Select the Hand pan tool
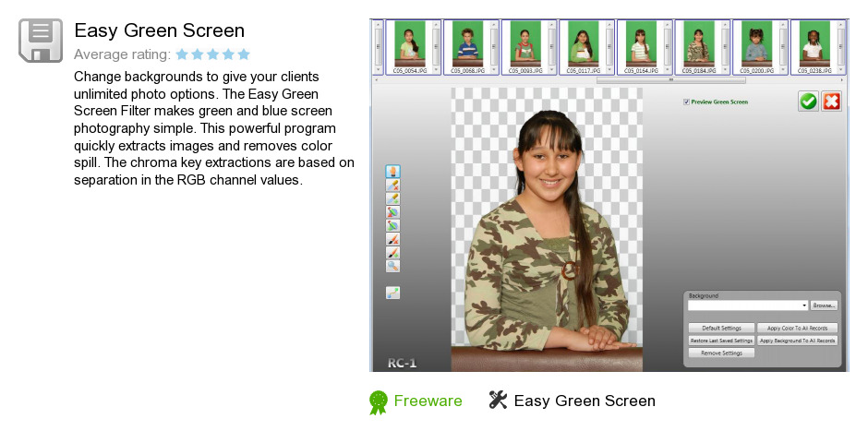868x443 pixels. [392, 172]
